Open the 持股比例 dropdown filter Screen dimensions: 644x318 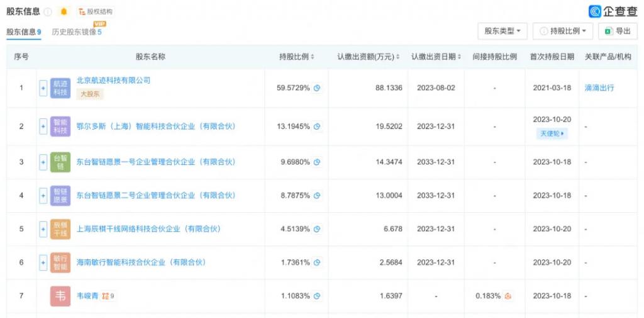pyautogui.click(x=563, y=31)
